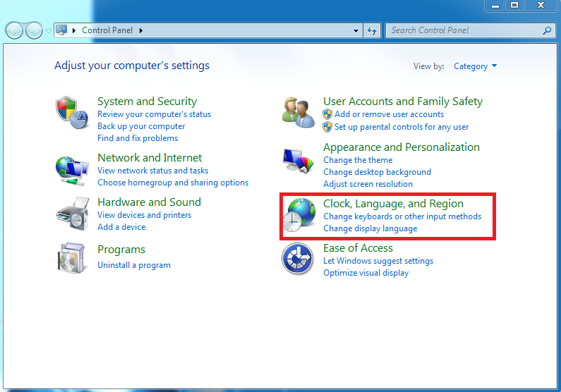Click the refresh button beside address bar
This screenshot has width=561, height=392.
click(x=372, y=30)
